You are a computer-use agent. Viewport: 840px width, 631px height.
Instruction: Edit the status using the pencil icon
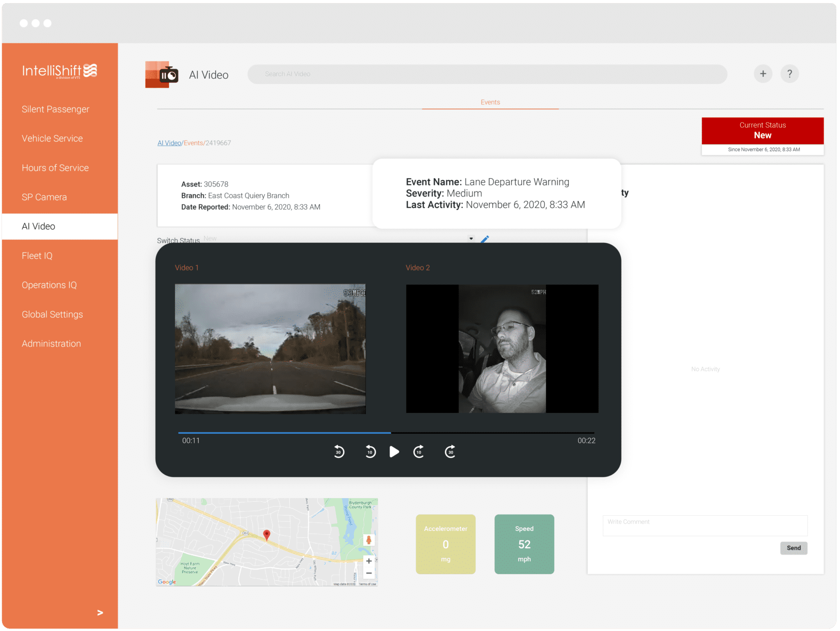click(x=486, y=238)
